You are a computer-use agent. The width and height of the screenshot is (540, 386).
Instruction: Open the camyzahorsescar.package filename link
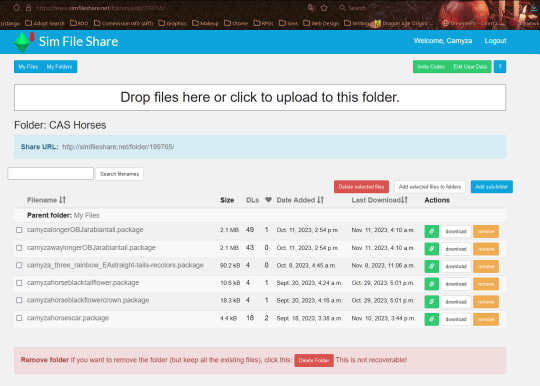[x=68, y=318]
